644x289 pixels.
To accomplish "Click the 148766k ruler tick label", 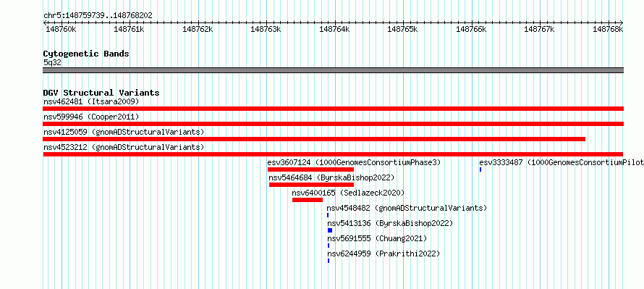I will click(x=471, y=29).
